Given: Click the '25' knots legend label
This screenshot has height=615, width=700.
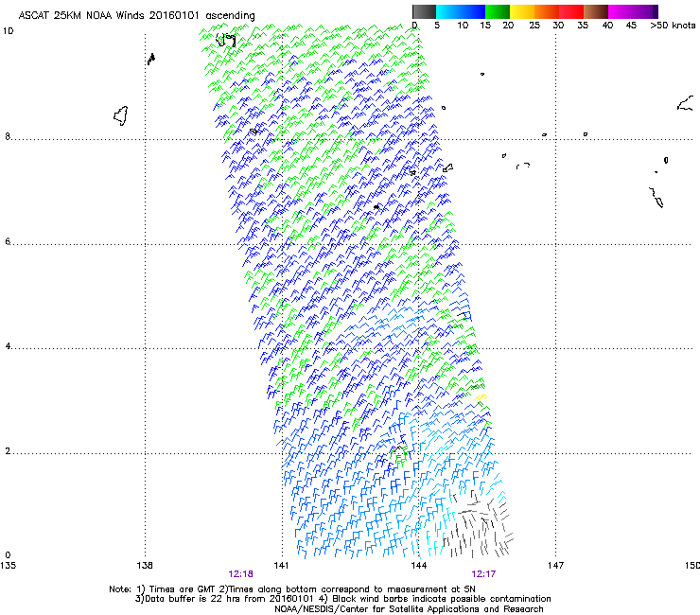Looking at the screenshot, I should (534, 26).
